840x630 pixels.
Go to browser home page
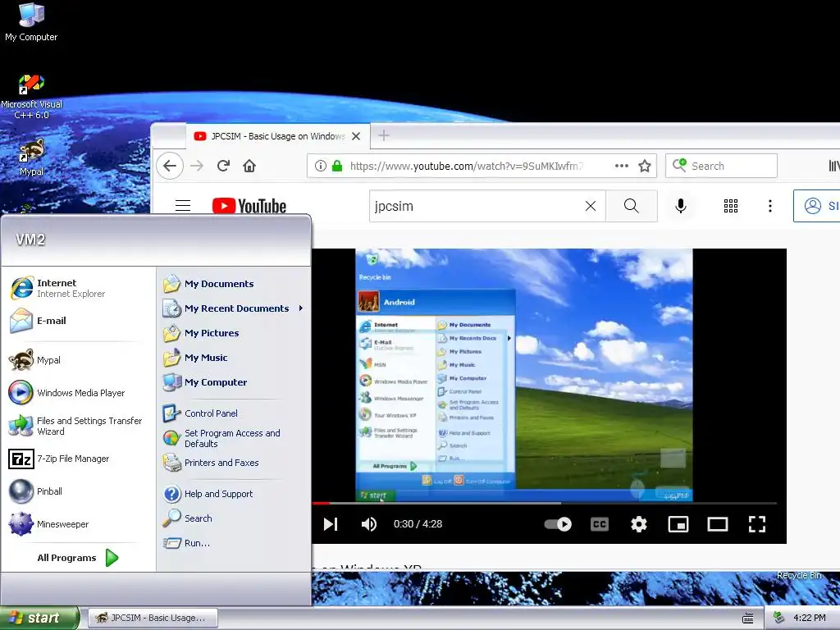point(249,166)
